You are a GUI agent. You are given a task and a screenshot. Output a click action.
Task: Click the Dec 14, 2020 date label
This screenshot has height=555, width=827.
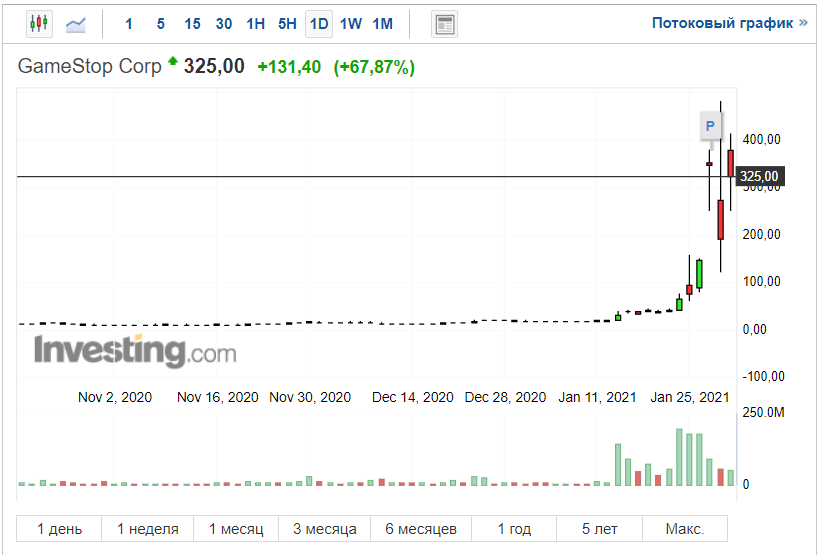point(412,397)
